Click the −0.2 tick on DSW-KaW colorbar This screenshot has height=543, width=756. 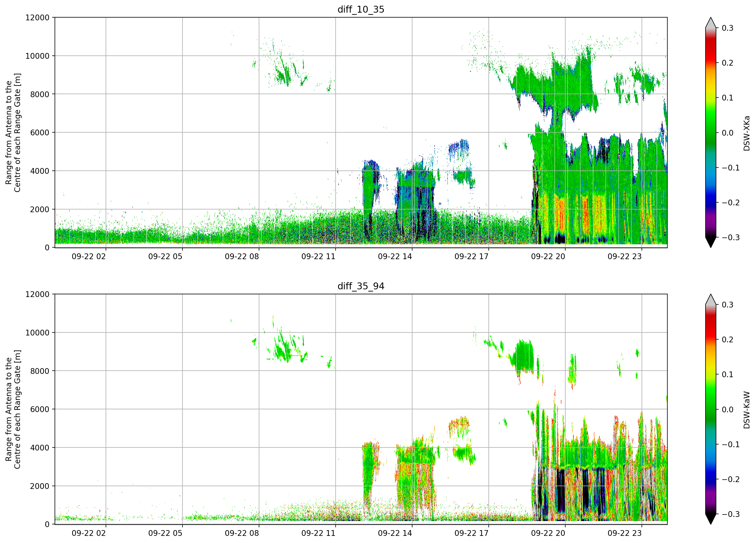pos(730,479)
